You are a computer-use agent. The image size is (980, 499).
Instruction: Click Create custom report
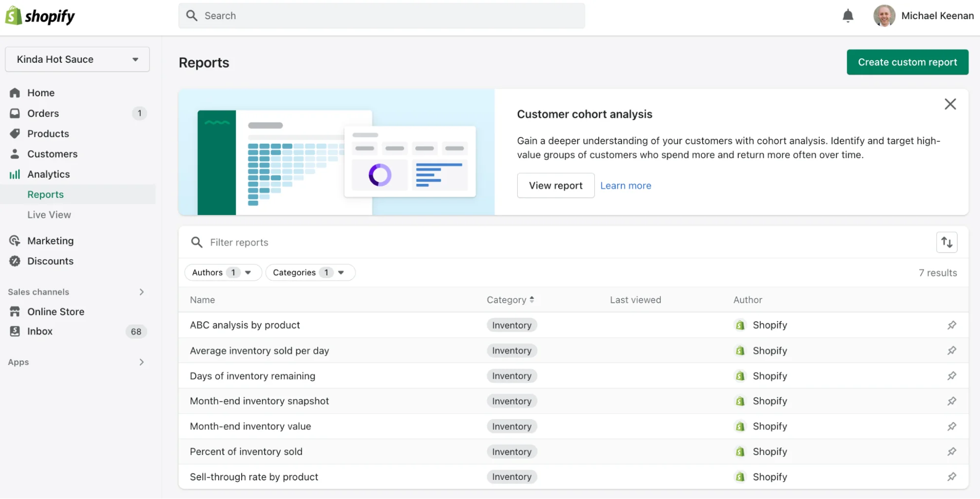[x=907, y=62]
